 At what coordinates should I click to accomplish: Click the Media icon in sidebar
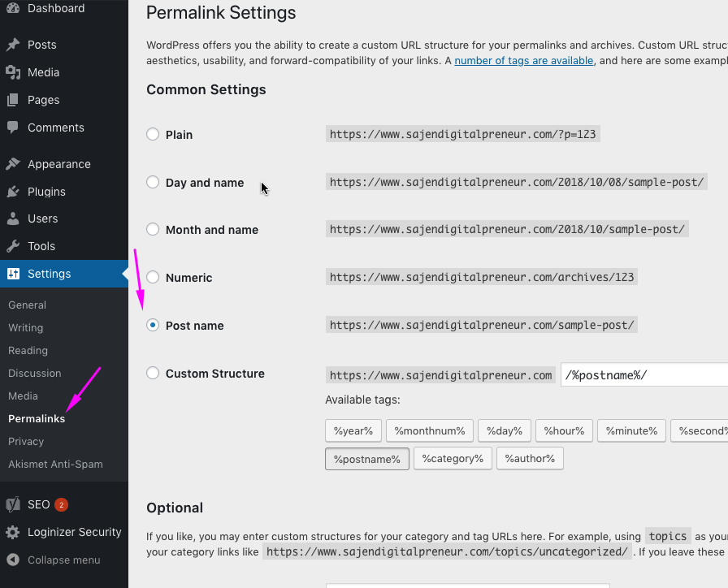pos(13,72)
